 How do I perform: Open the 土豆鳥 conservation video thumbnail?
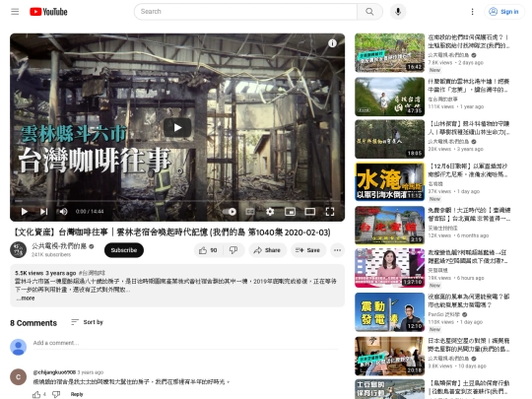click(x=389, y=389)
